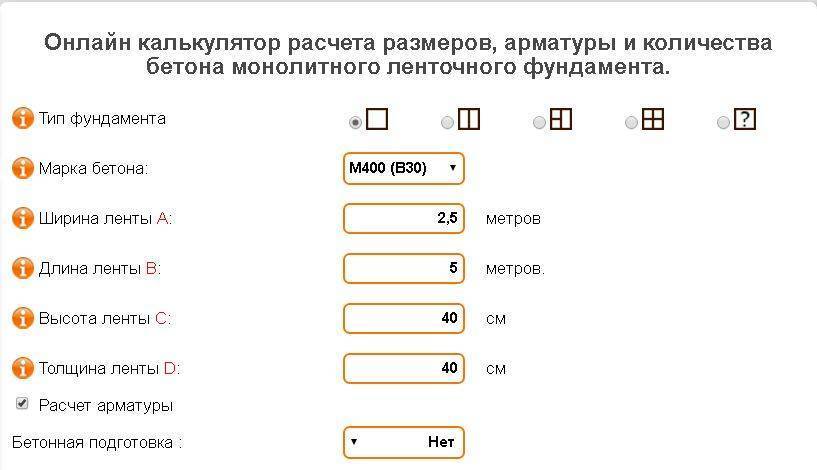The image size is (817, 470).
Task: Click the arrow of Марка бетона combo box
Action: pos(452,168)
